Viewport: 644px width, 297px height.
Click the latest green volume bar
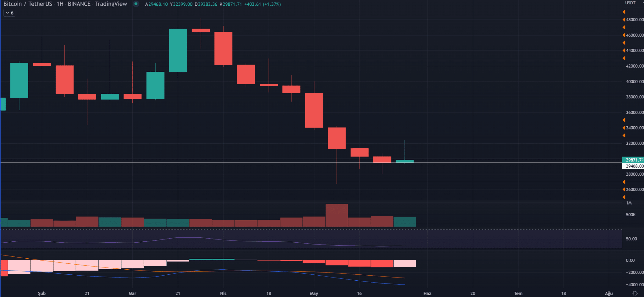[x=405, y=222]
